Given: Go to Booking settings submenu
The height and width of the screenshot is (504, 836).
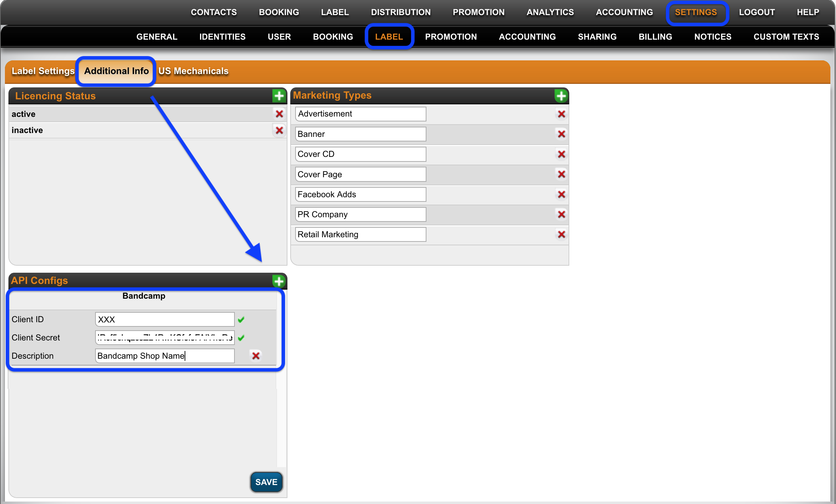Looking at the screenshot, I should pos(333,37).
